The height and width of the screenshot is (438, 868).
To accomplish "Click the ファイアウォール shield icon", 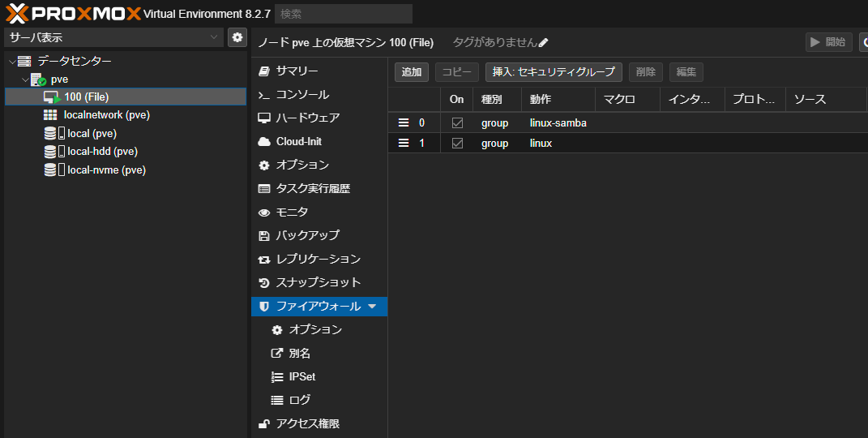I will click(x=264, y=307).
